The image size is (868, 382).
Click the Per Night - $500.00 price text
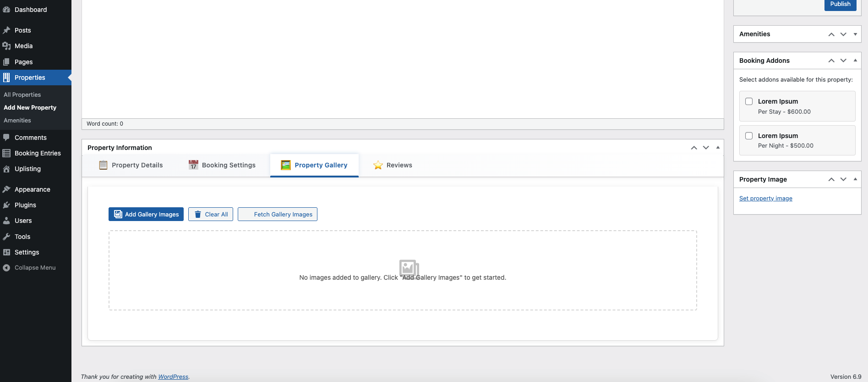click(786, 146)
